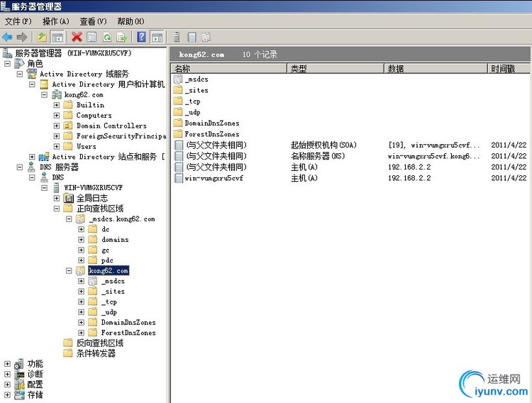Select the gc folder in tree

pyautogui.click(x=106, y=250)
